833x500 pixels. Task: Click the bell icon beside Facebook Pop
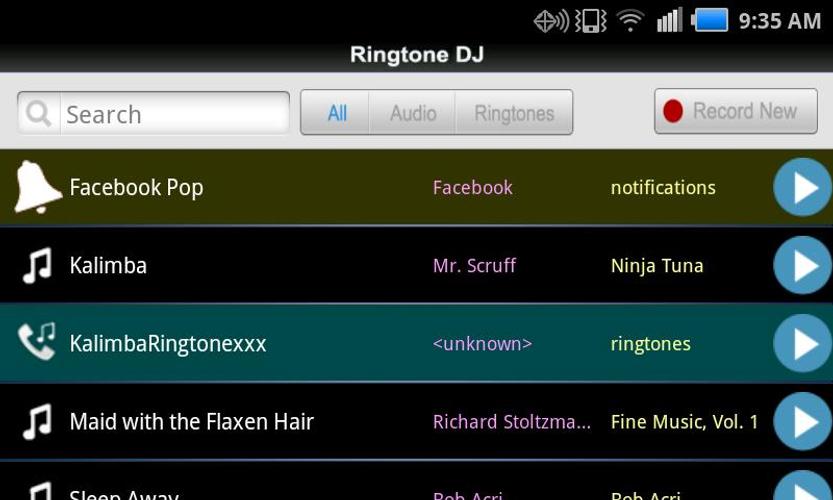tap(36, 187)
